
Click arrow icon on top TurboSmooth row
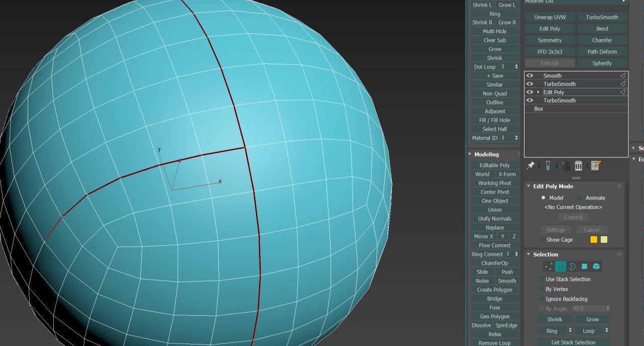pos(622,84)
